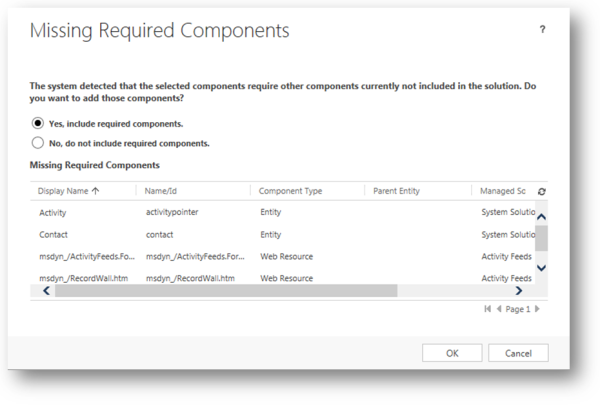Sort by Name/Id column header
The width and height of the screenshot is (600, 405).
162,190
